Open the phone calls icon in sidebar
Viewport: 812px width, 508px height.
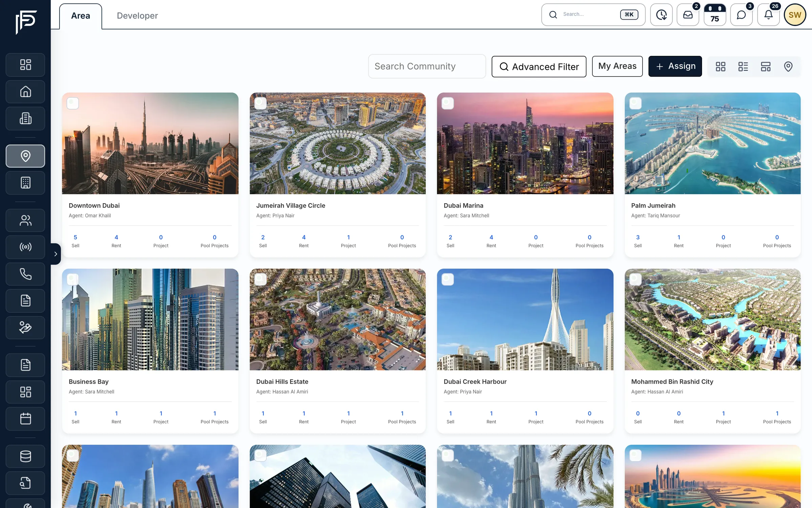pyautogui.click(x=25, y=274)
